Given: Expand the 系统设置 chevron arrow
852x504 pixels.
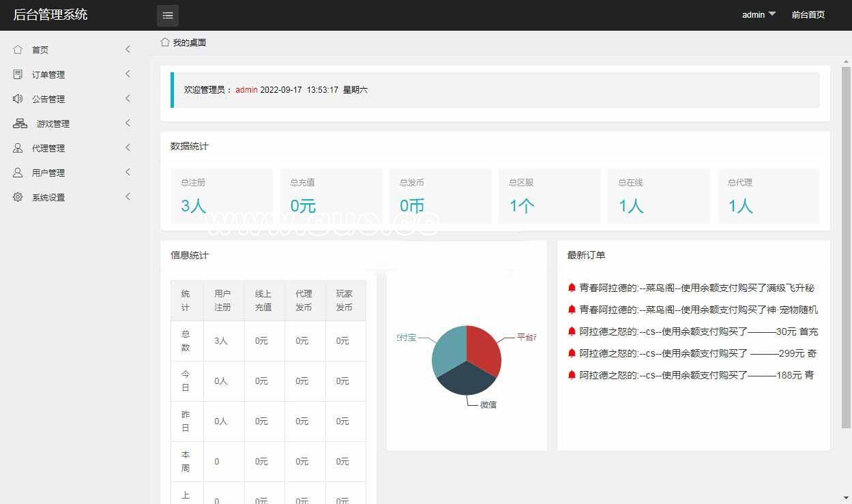Looking at the screenshot, I should pyautogui.click(x=128, y=196).
